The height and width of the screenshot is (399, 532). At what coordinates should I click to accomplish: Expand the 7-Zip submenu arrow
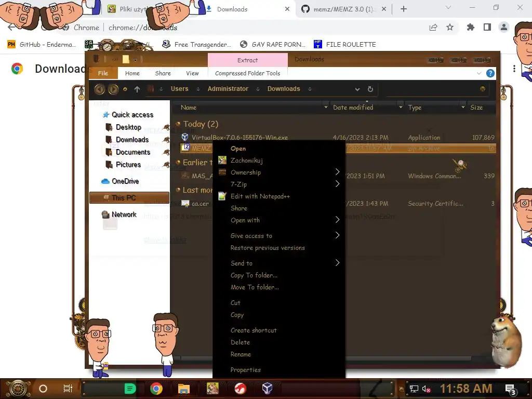[337, 184]
